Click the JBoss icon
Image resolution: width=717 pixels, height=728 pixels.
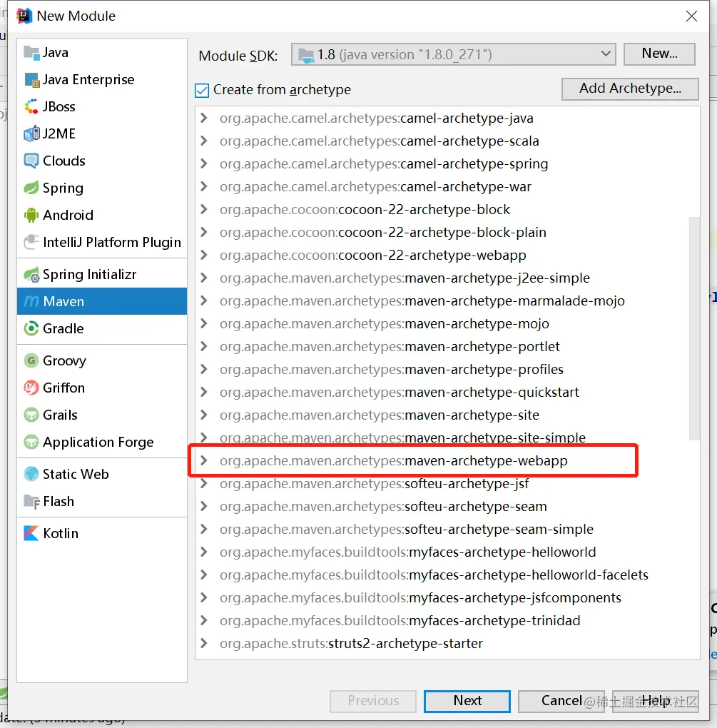tap(31, 107)
